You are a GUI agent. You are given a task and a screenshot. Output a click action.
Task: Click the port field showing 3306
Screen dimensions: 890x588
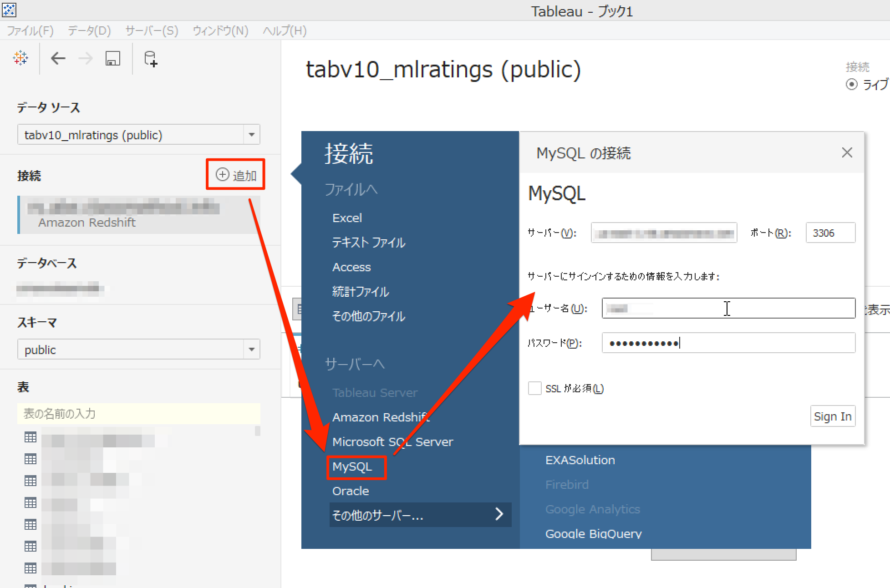(830, 233)
